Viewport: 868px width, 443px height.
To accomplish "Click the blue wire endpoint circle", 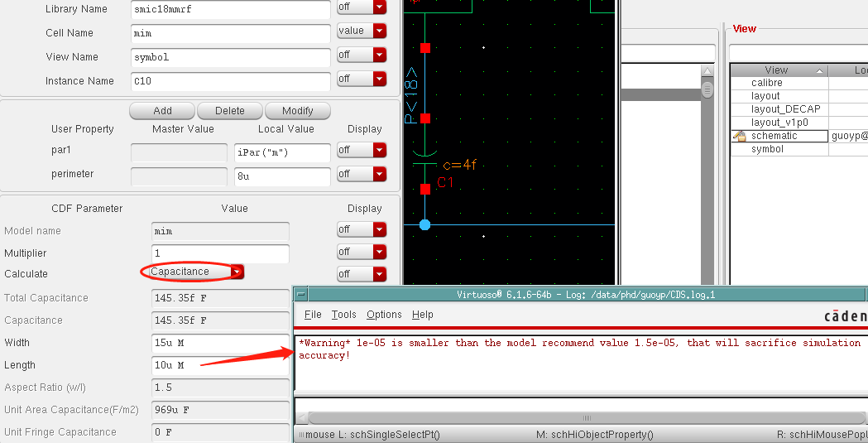I will point(424,224).
